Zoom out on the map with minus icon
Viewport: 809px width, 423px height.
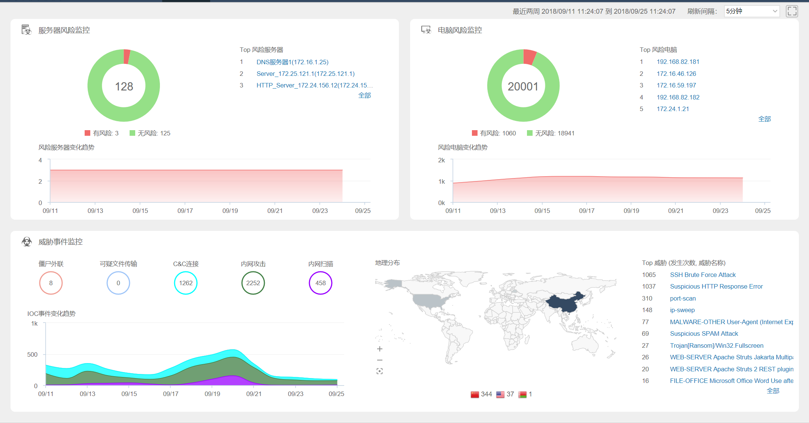coord(380,360)
